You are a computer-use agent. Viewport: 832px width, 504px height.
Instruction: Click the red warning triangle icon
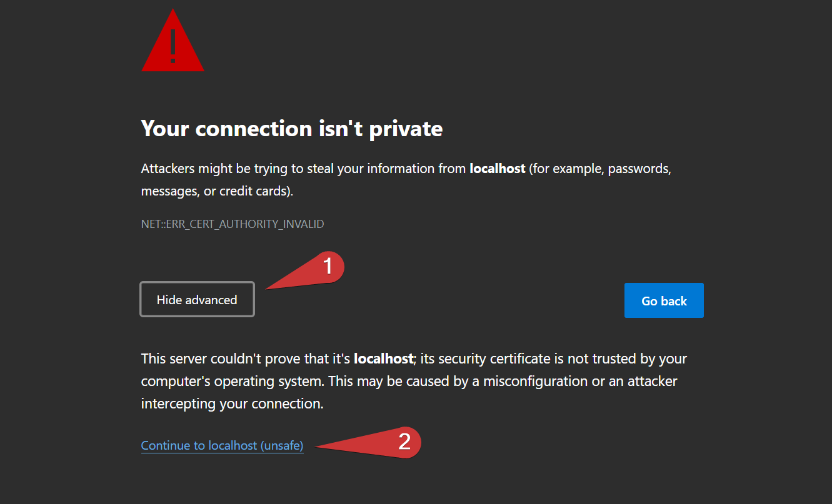point(173,41)
